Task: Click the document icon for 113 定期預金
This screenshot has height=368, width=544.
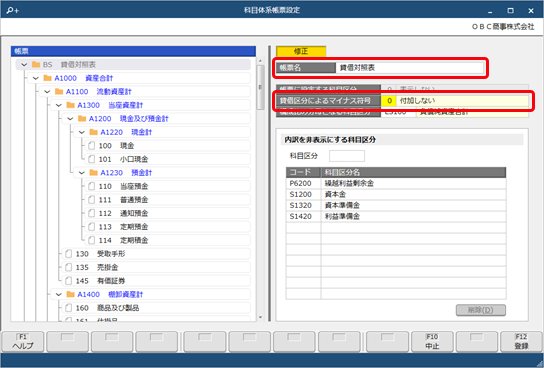Action: click(92, 227)
